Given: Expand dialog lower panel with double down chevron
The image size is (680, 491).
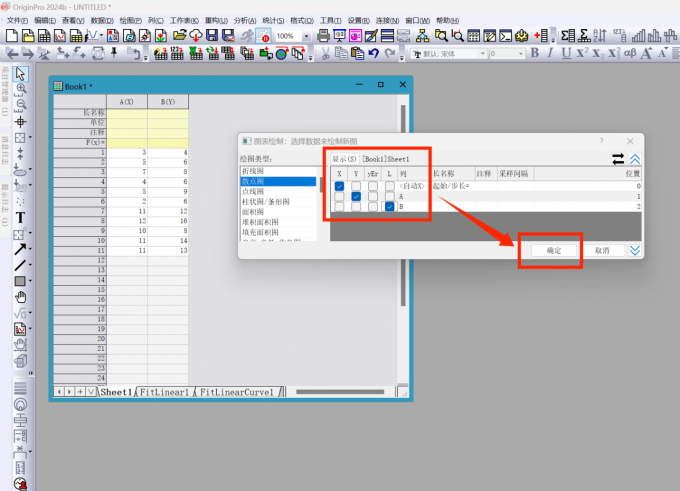Looking at the screenshot, I should click(x=635, y=250).
